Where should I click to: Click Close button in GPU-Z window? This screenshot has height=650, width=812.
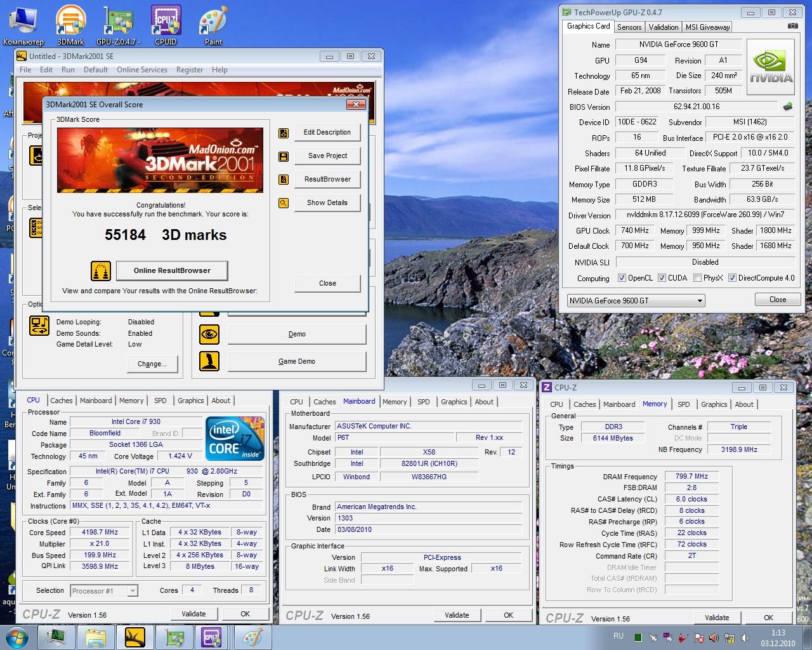pyautogui.click(x=778, y=300)
